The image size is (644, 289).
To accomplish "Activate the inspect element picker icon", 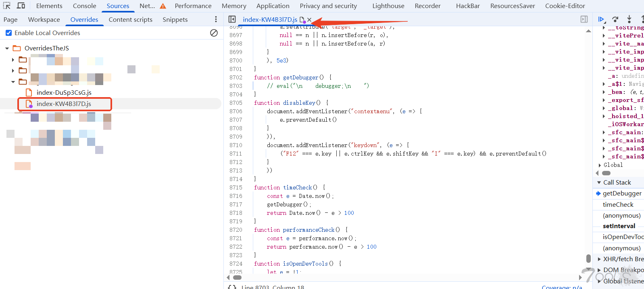I will click(7, 6).
